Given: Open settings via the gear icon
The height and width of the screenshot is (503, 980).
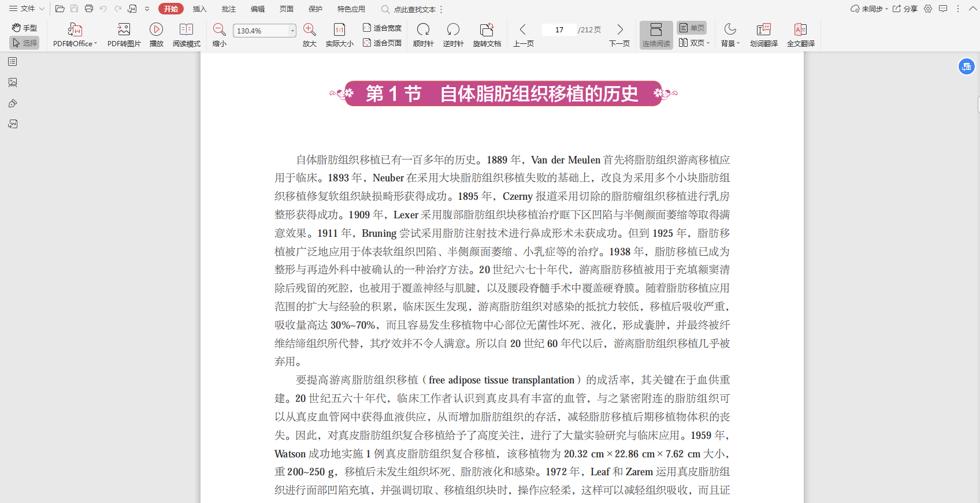Looking at the screenshot, I should pyautogui.click(x=928, y=9).
